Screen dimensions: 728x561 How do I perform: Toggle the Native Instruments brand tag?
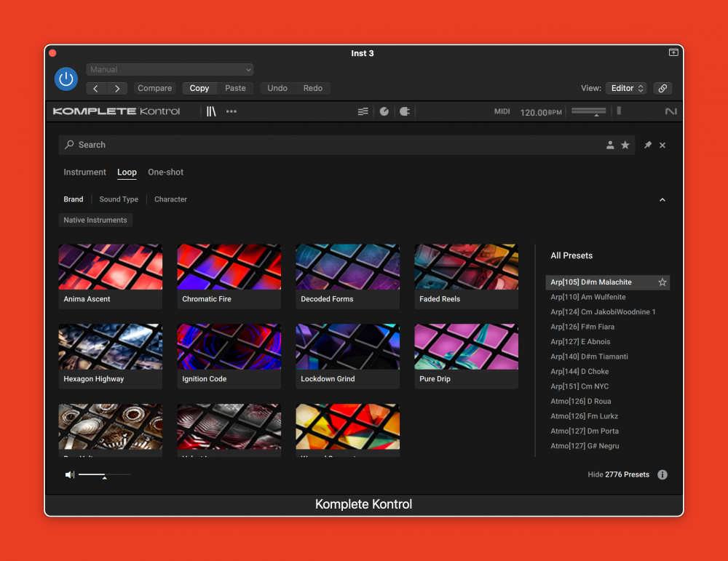95,220
